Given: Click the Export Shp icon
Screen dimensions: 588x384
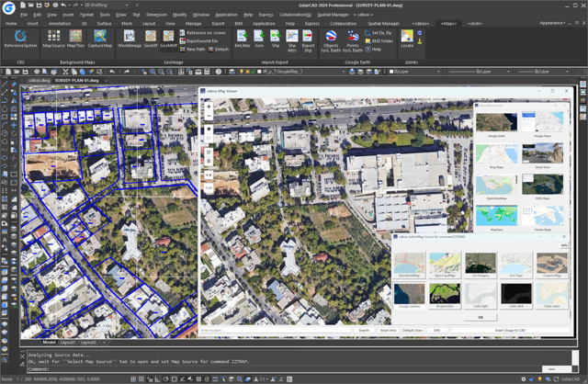Looking at the screenshot, I should pyautogui.click(x=308, y=41).
